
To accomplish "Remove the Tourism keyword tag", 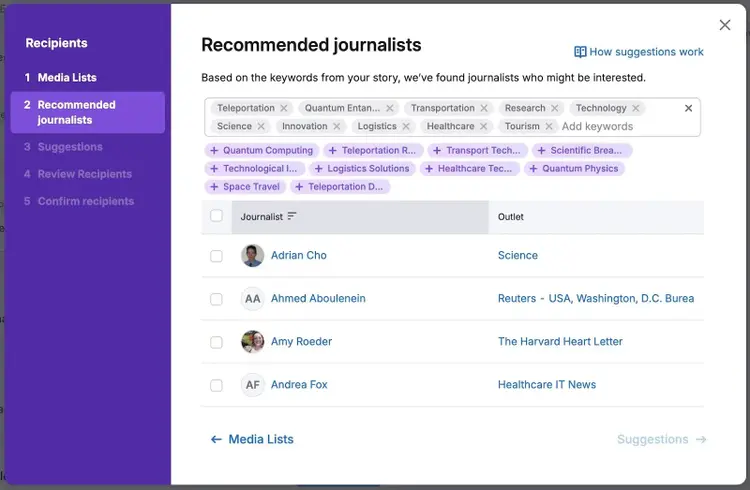I will pos(549,126).
